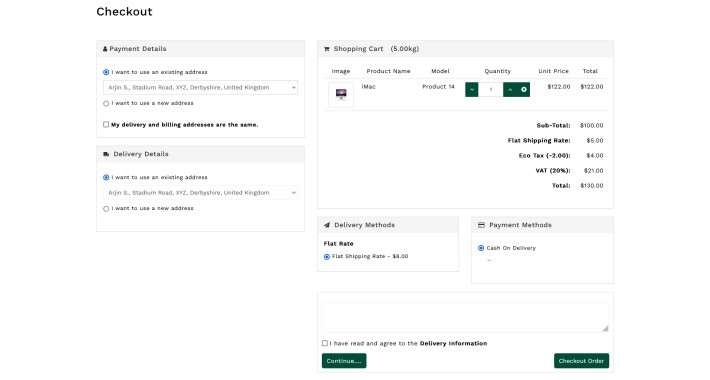The width and height of the screenshot is (710, 380).
Task: Click the paper plane icon beside Delivery Methods
Action: coord(327,225)
